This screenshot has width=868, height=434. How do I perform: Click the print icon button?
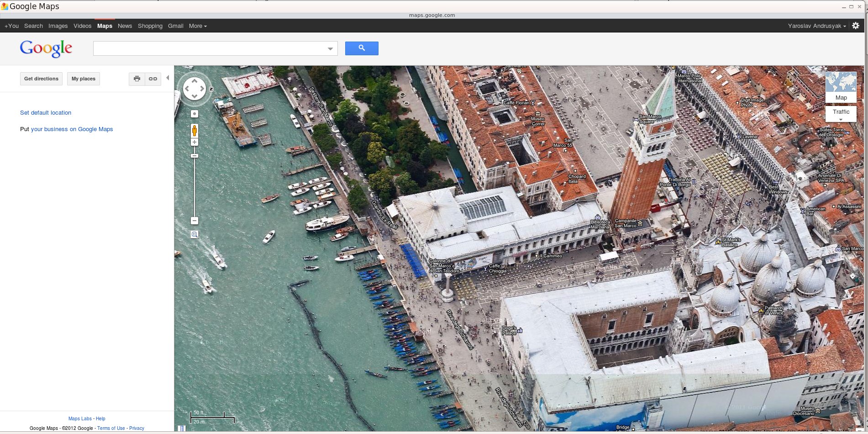[x=137, y=79]
